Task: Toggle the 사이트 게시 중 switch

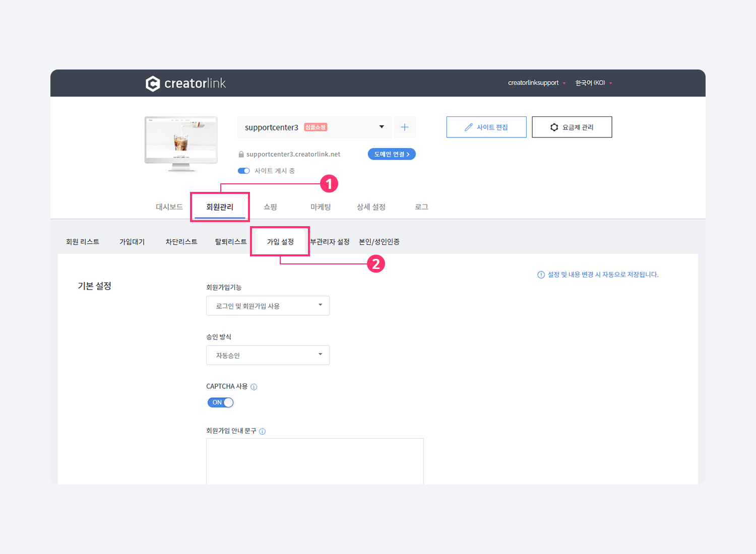Action: click(x=244, y=171)
